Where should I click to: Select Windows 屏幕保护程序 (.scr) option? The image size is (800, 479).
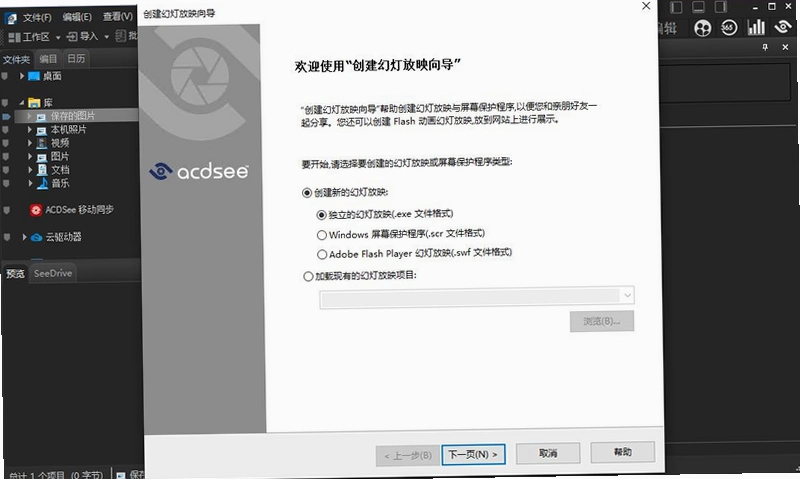[321, 235]
